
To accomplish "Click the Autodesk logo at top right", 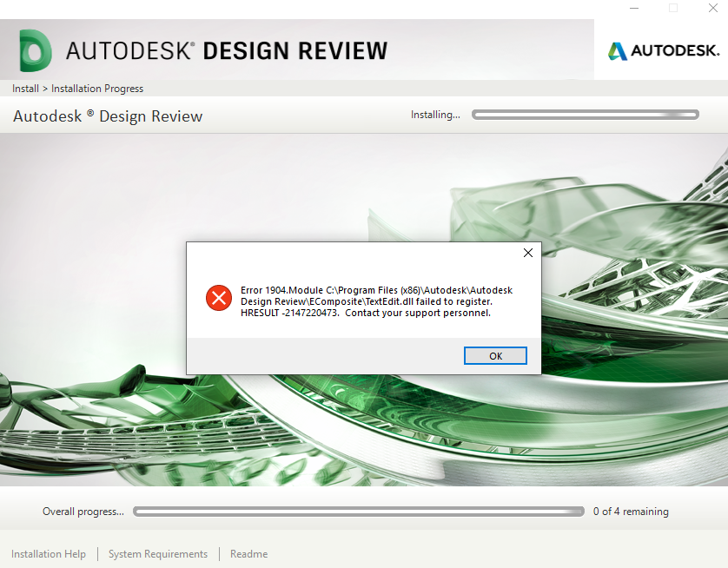I will click(664, 51).
